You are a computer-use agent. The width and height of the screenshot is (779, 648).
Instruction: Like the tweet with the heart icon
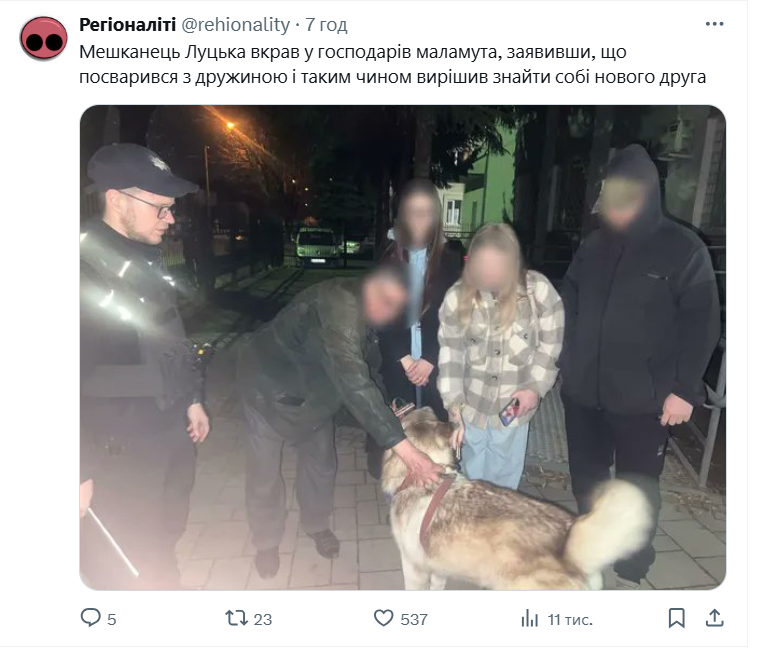point(383,618)
